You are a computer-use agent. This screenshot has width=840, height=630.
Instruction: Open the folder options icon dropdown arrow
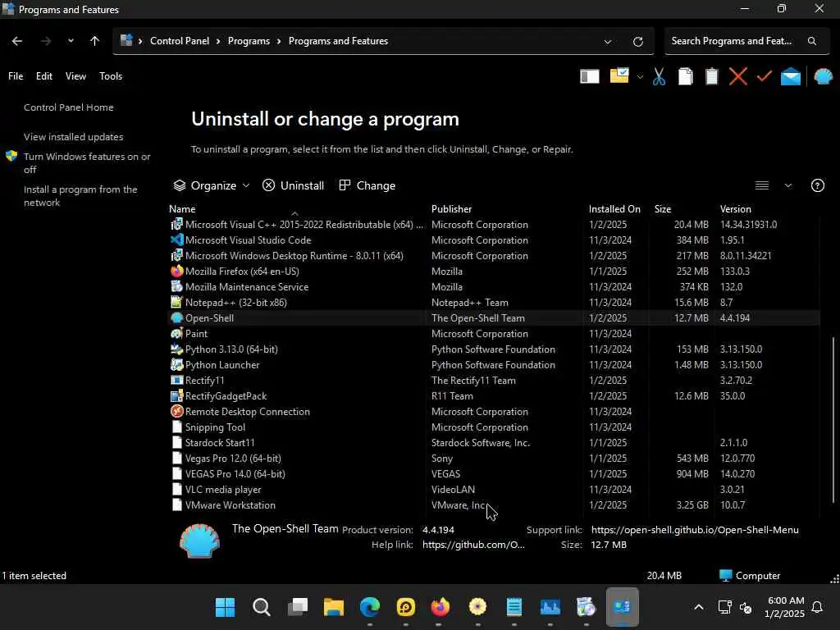click(640, 77)
